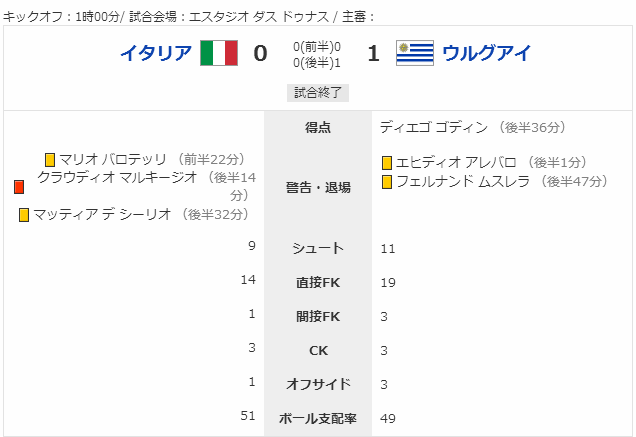
Task: Click the ボール支配率 stat label
Action: point(318,418)
